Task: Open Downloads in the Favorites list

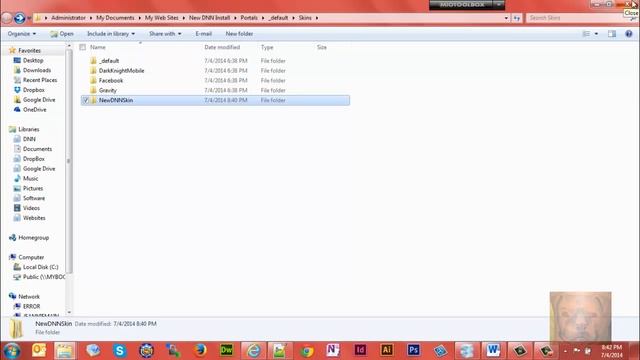Action: (32, 70)
